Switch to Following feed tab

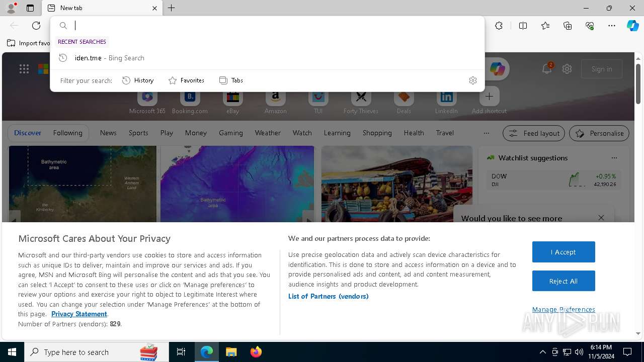67,133
